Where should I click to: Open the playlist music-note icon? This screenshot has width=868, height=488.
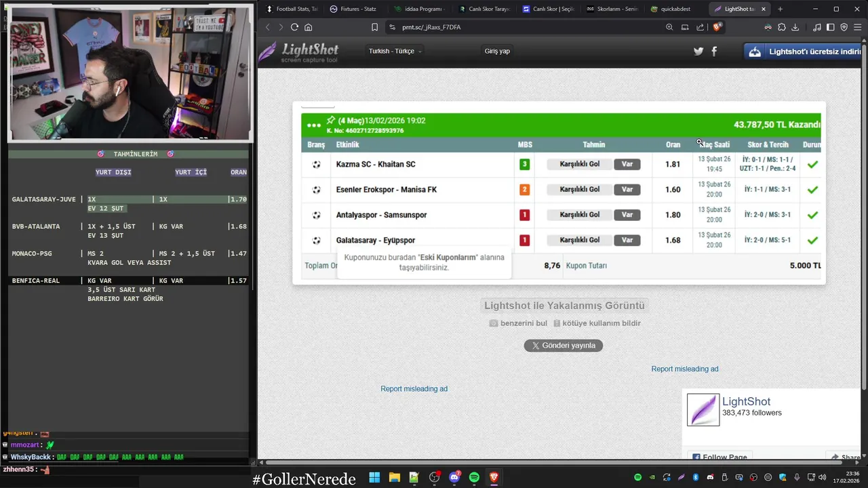point(817,27)
